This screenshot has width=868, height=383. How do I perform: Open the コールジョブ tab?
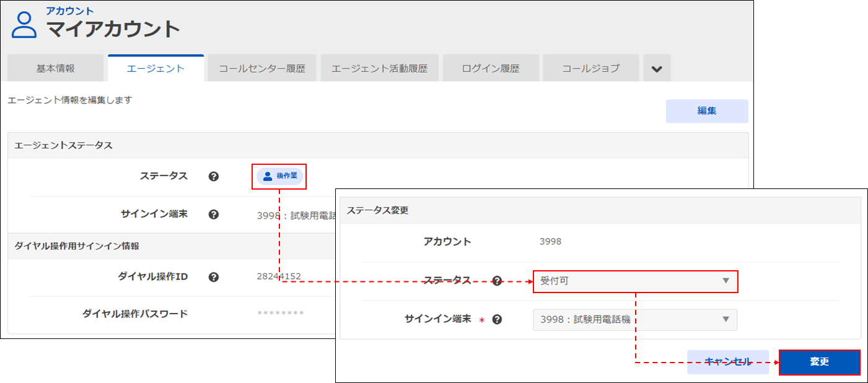(x=591, y=68)
